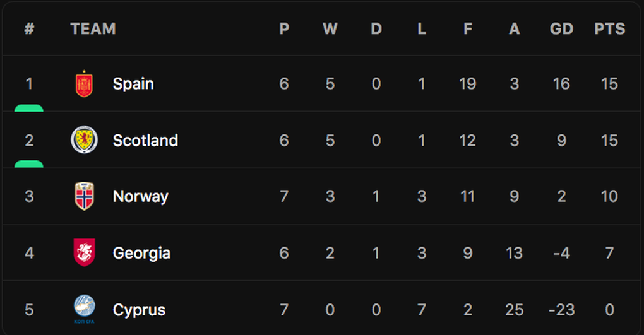Click the Scotland team crest icon
Viewport: 644px width, 335px height.
pyautogui.click(x=84, y=140)
